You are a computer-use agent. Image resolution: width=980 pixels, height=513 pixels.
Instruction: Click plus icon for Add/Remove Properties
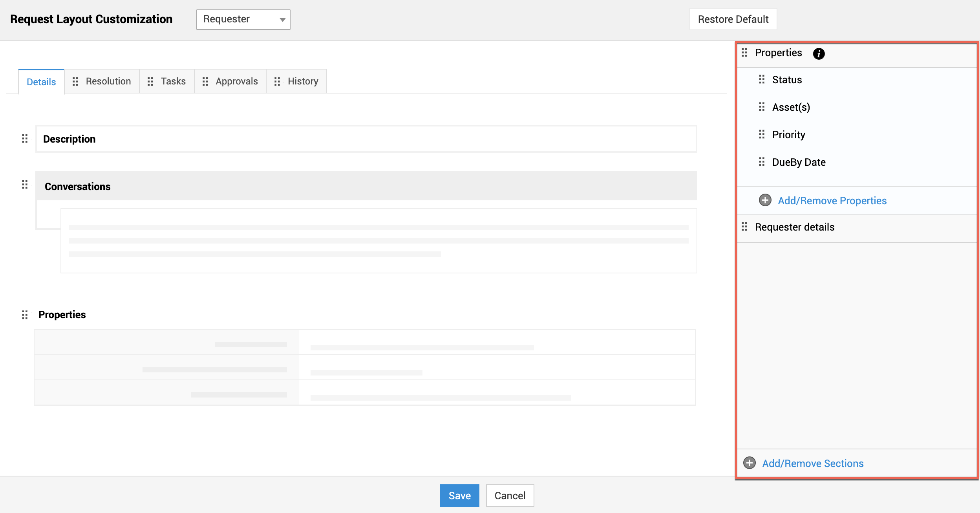(765, 200)
